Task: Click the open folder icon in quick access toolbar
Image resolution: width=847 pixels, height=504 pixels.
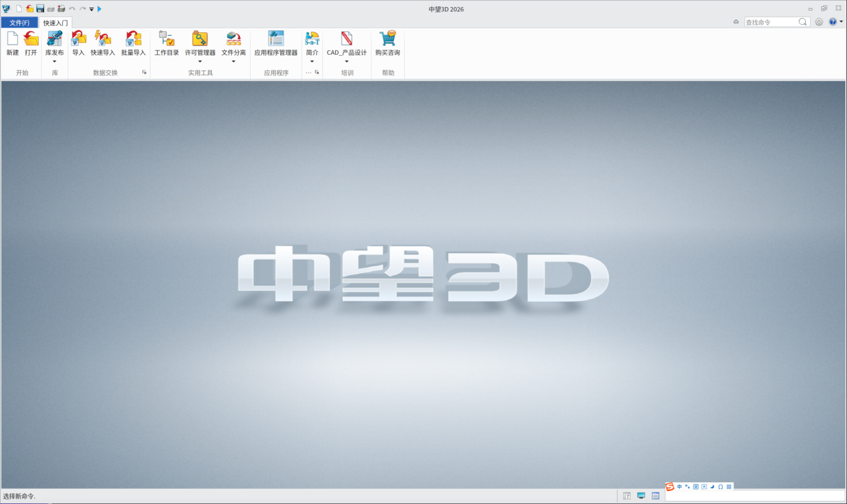Action: click(30, 9)
